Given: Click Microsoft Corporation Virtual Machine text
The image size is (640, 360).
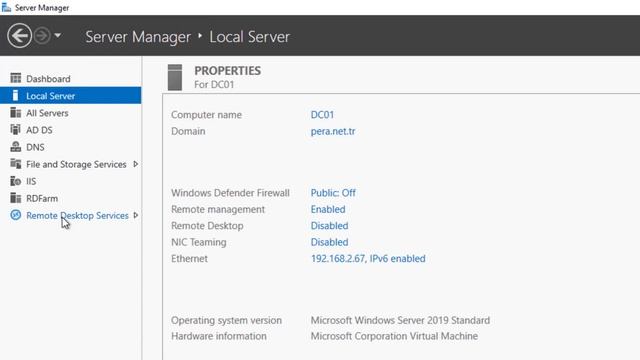Looking at the screenshot, I should (394, 336).
